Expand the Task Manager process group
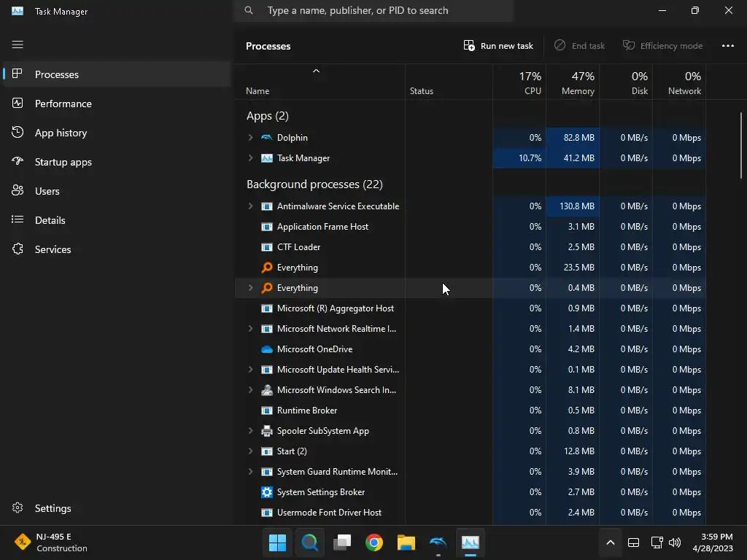The width and height of the screenshot is (747, 560). coord(251,158)
